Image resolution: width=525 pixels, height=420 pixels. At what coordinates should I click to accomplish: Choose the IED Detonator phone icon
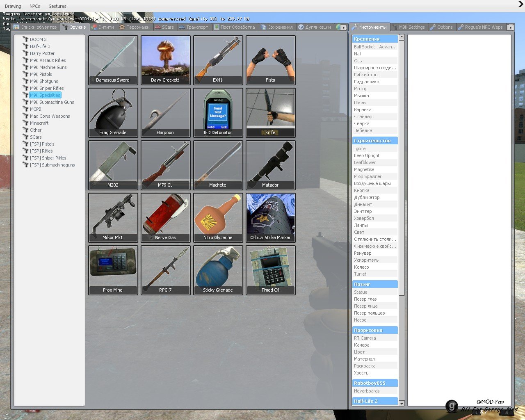pyautogui.click(x=218, y=113)
